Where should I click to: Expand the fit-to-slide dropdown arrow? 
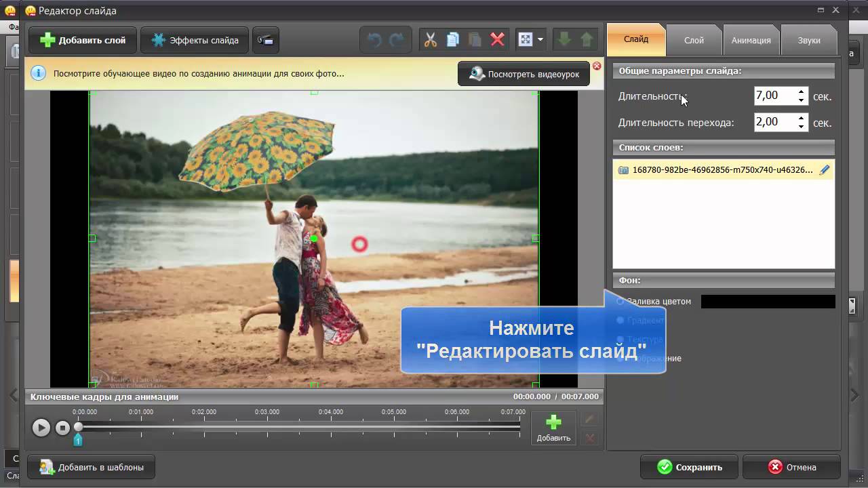[x=540, y=40]
